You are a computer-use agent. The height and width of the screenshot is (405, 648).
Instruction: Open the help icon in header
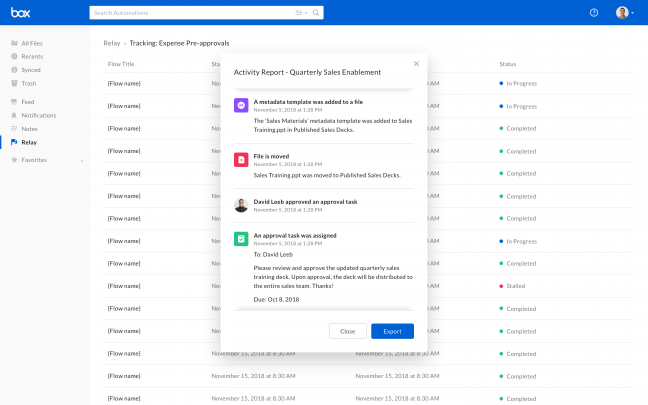pos(594,13)
